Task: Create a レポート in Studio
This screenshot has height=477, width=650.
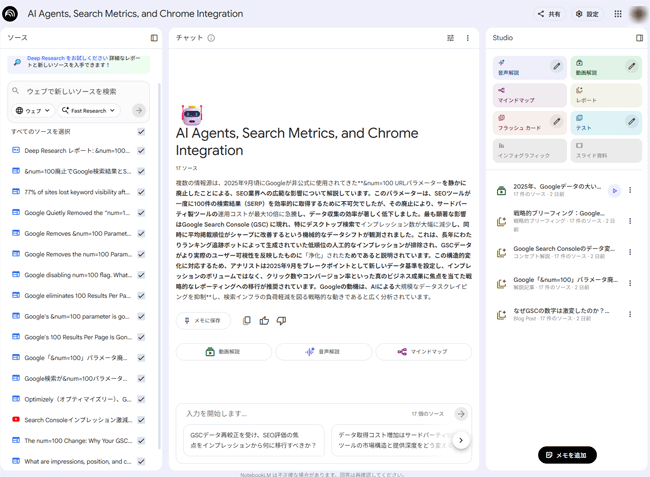Action: pyautogui.click(x=606, y=95)
